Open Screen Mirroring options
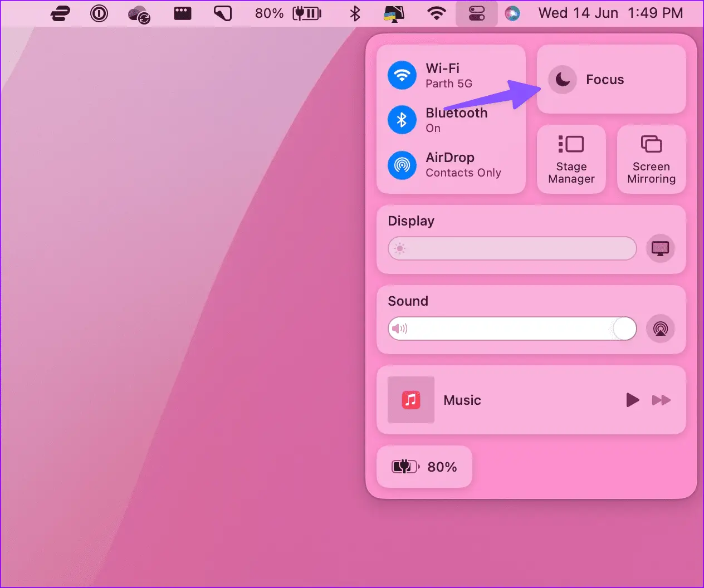The width and height of the screenshot is (704, 588). click(651, 159)
